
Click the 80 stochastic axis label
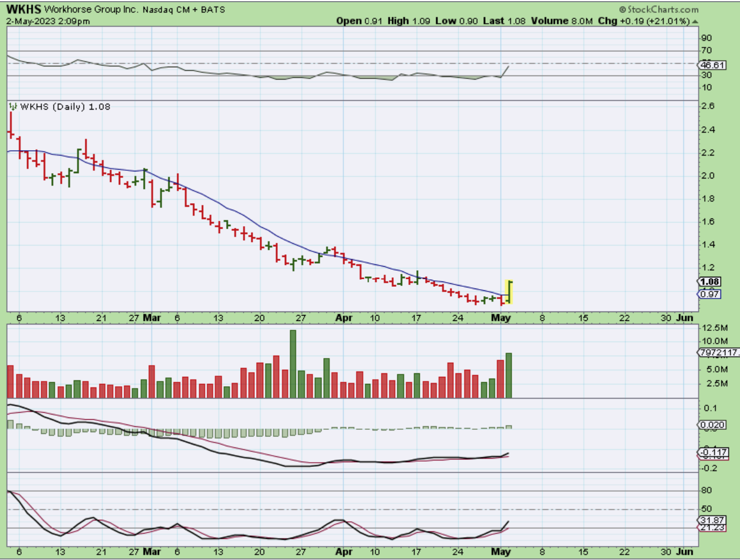[706, 491]
